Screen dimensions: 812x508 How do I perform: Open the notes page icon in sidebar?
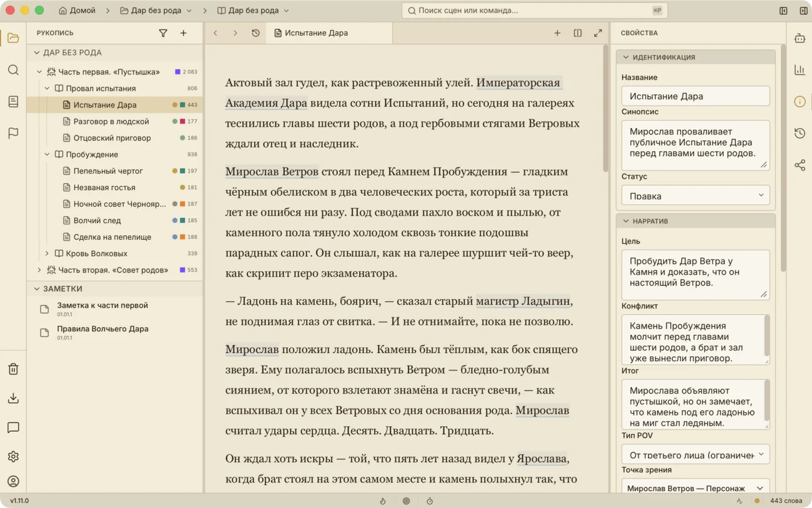(x=13, y=102)
